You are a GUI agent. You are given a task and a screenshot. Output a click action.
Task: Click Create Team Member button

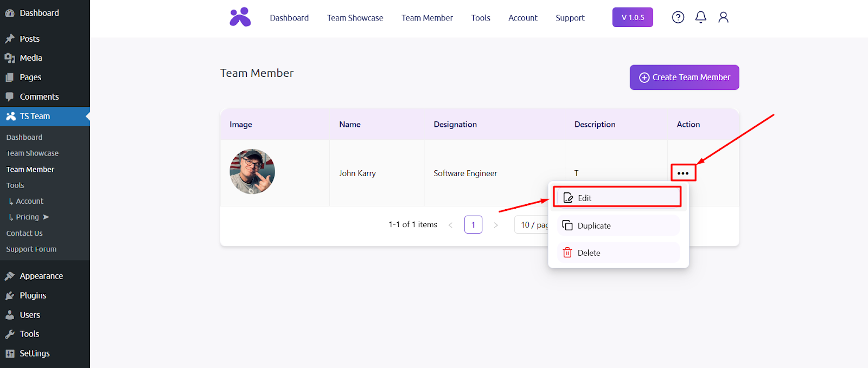click(684, 78)
